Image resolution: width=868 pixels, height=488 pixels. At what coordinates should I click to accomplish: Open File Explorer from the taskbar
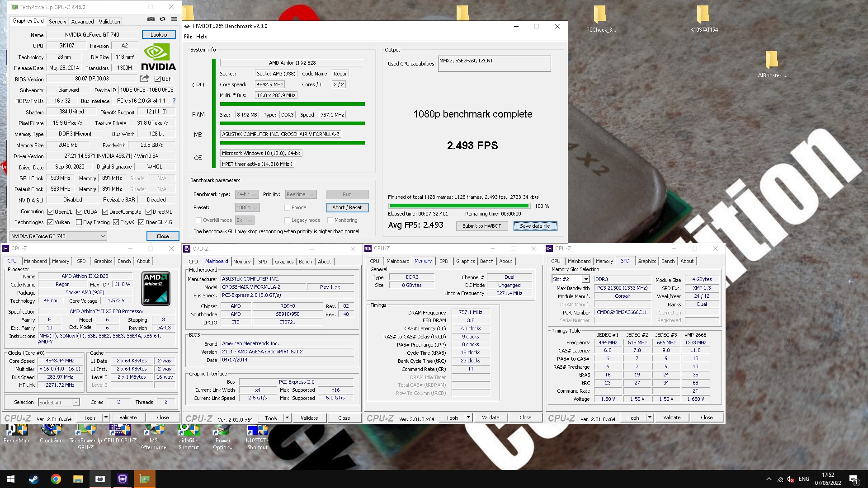tap(78, 479)
